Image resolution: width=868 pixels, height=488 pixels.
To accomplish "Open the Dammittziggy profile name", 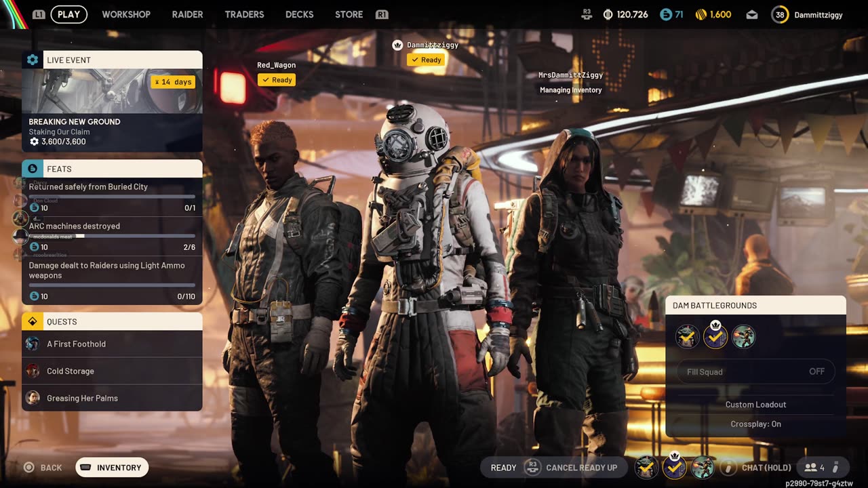I will (818, 14).
